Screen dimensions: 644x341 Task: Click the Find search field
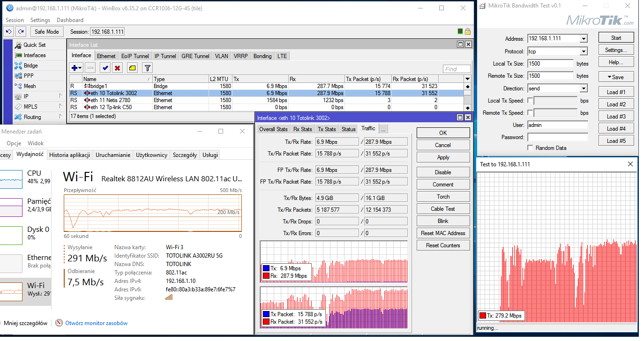[x=457, y=69]
